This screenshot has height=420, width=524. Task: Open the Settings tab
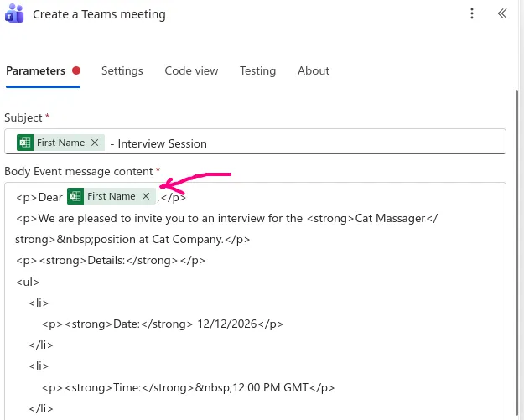coord(122,70)
